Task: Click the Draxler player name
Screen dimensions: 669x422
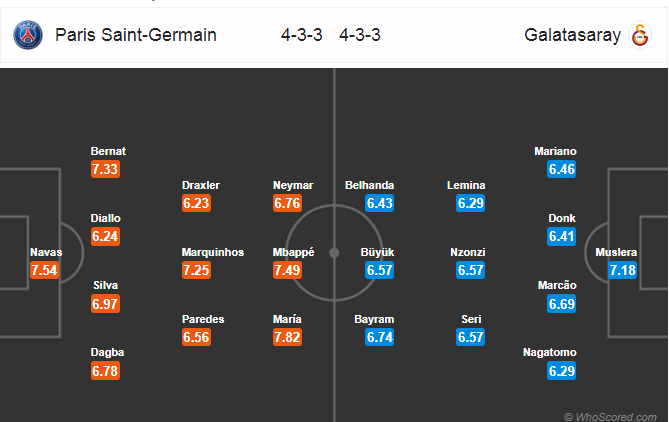Action: [201, 185]
